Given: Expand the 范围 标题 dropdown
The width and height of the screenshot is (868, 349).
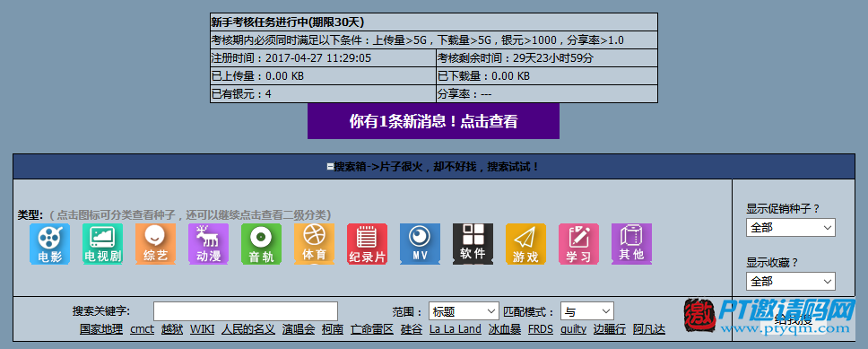Looking at the screenshot, I should coord(464,311).
